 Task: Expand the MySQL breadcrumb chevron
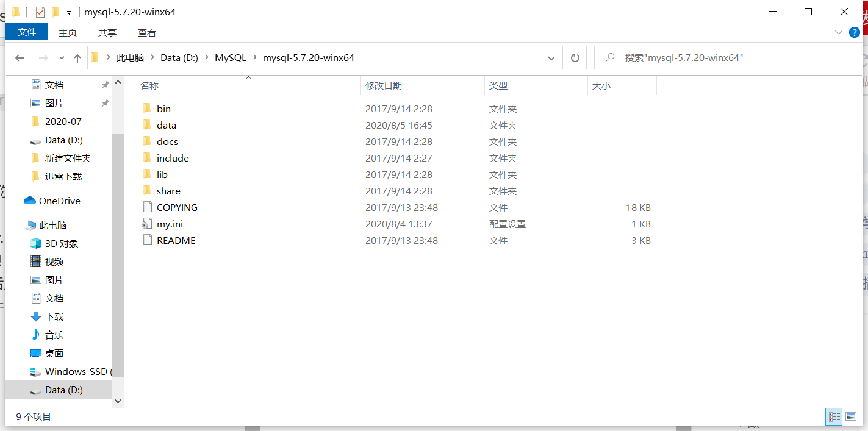254,58
